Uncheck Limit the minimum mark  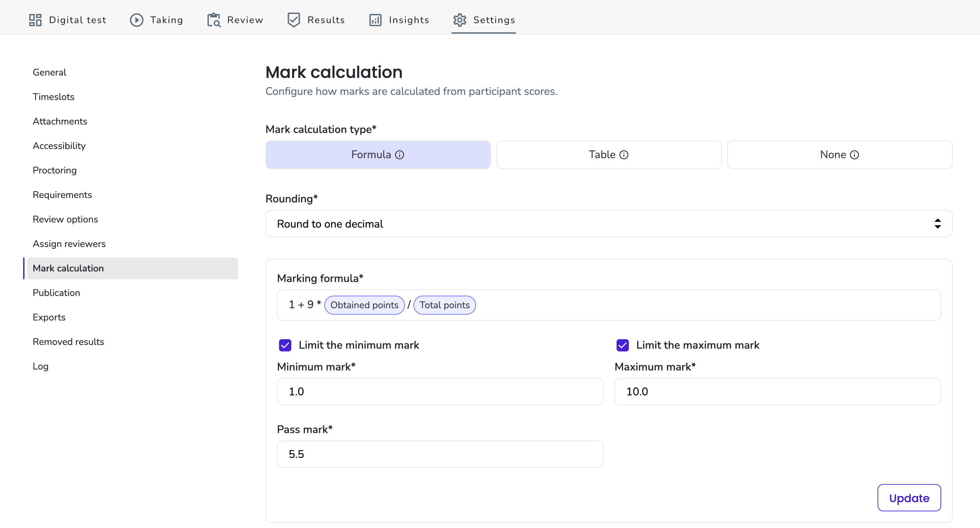click(285, 345)
